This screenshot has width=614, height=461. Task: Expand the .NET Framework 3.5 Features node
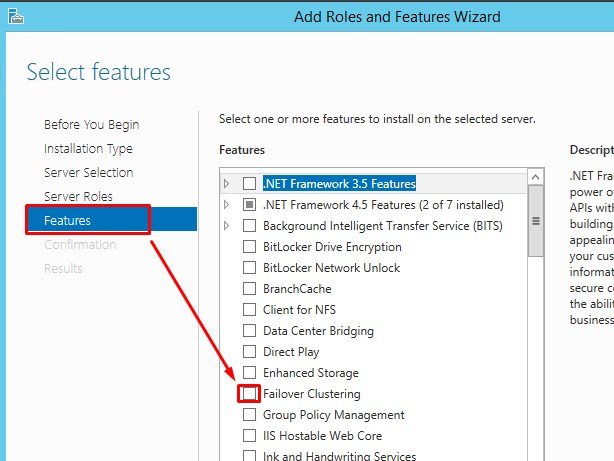click(227, 184)
